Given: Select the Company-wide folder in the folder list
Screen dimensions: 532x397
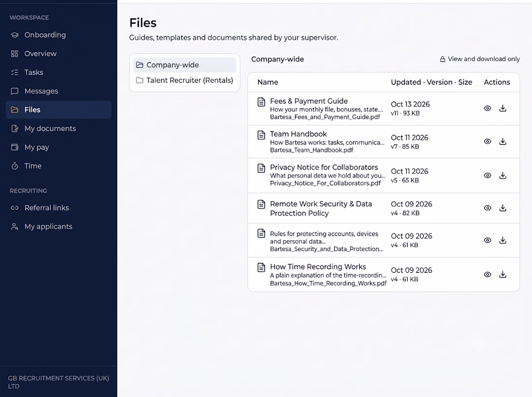Looking at the screenshot, I should point(185,65).
